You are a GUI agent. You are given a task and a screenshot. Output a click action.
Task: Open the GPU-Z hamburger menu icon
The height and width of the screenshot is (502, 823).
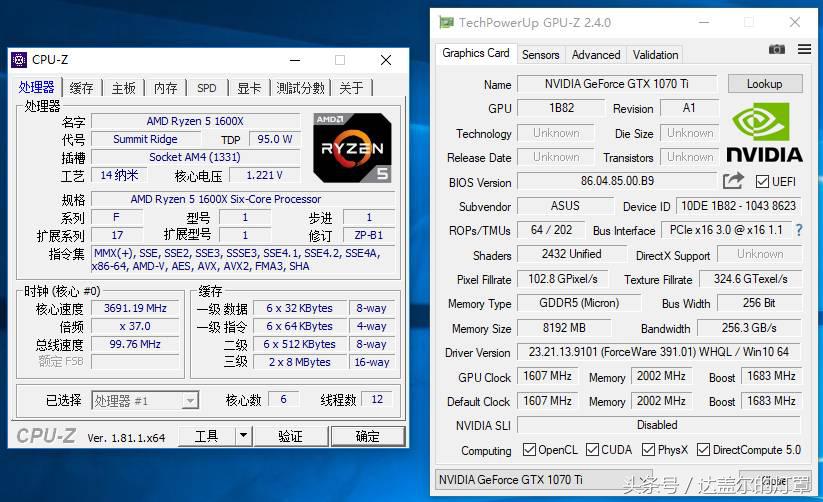(x=804, y=49)
